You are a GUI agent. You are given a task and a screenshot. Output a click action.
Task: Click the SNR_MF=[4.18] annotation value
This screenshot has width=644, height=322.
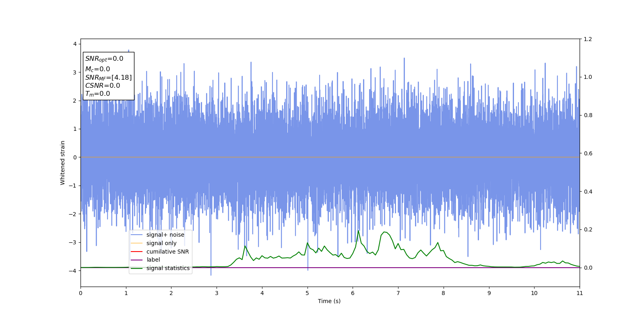108,77
